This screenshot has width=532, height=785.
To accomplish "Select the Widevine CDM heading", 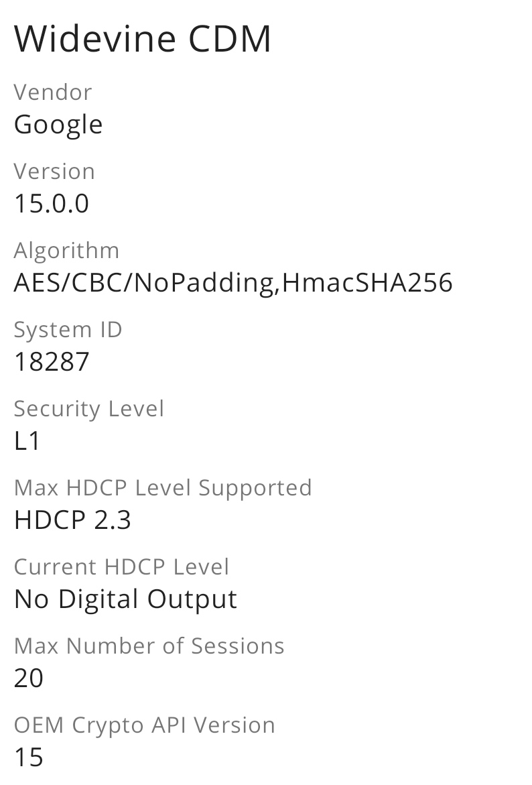I will 143,39.
